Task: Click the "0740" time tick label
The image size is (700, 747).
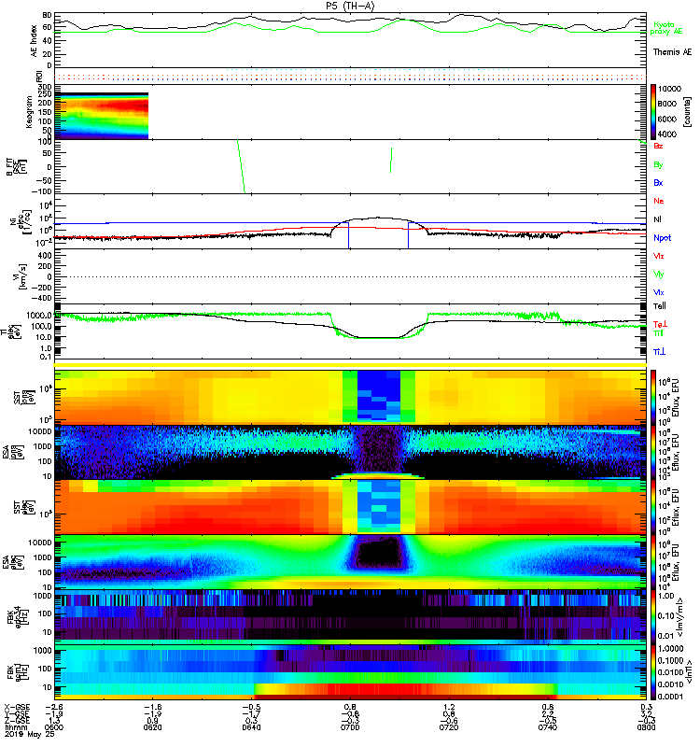Action: point(548,727)
